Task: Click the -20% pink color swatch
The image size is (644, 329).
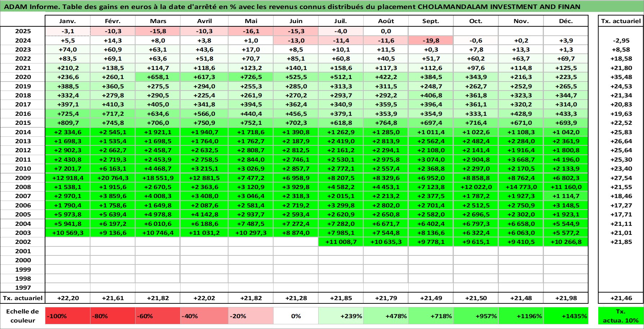Action: (x=251, y=316)
